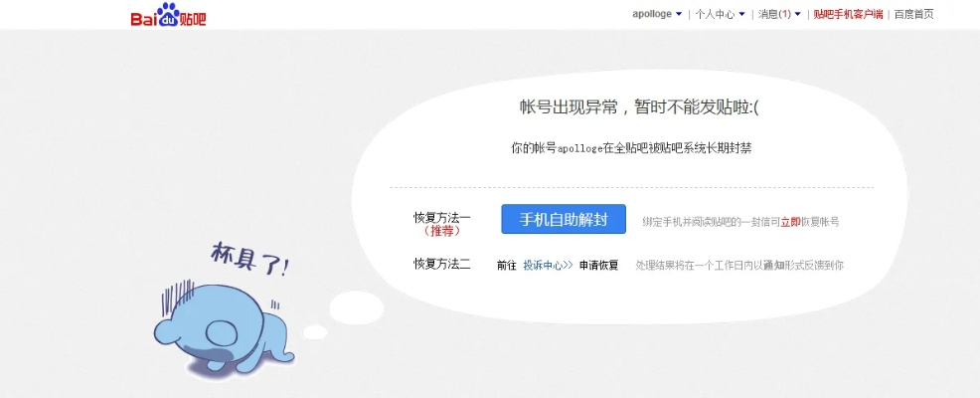The height and width of the screenshot is (398, 980).
Task: Open the 个人中心 menu item
Action: coord(715,15)
